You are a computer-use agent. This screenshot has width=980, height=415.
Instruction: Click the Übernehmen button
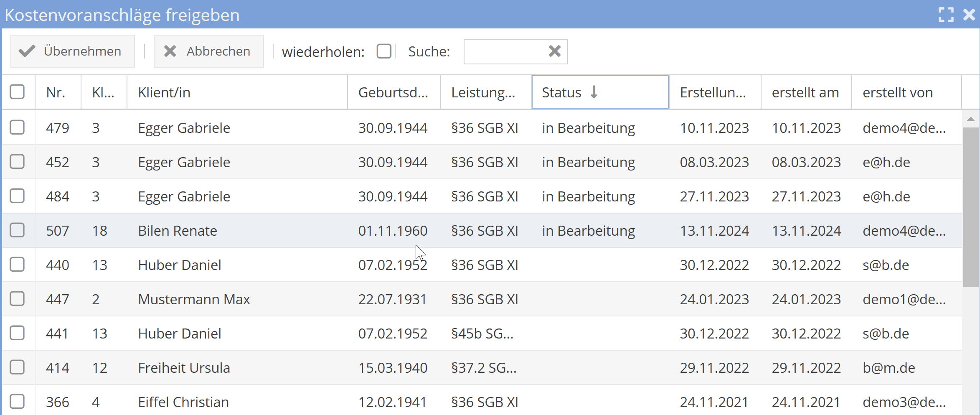tap(72, 51)
